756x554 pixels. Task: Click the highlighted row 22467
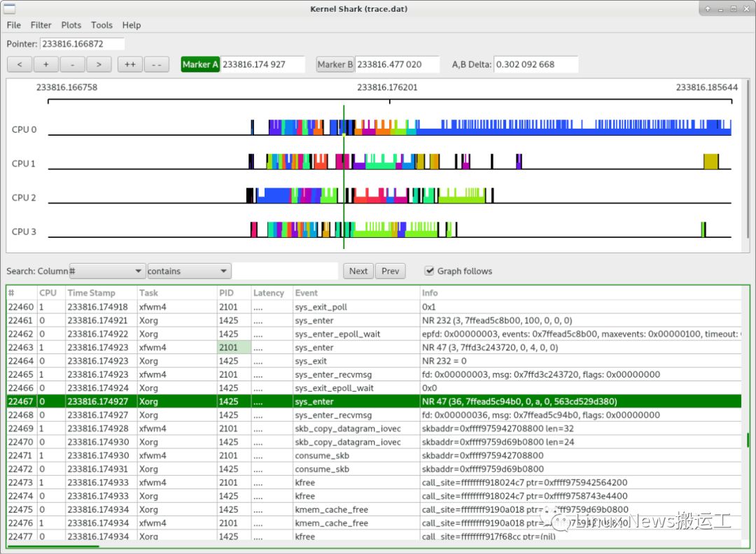coord(374,402)
